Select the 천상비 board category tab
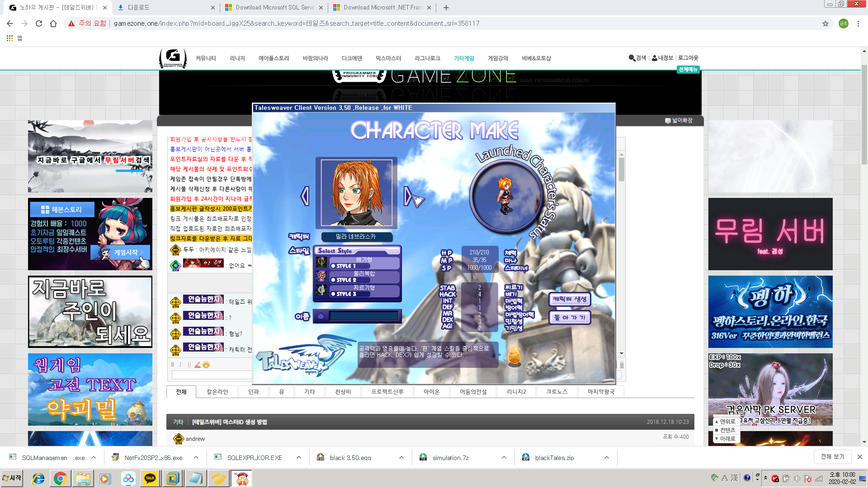This screenshot has width=868, height=488. 343,392
